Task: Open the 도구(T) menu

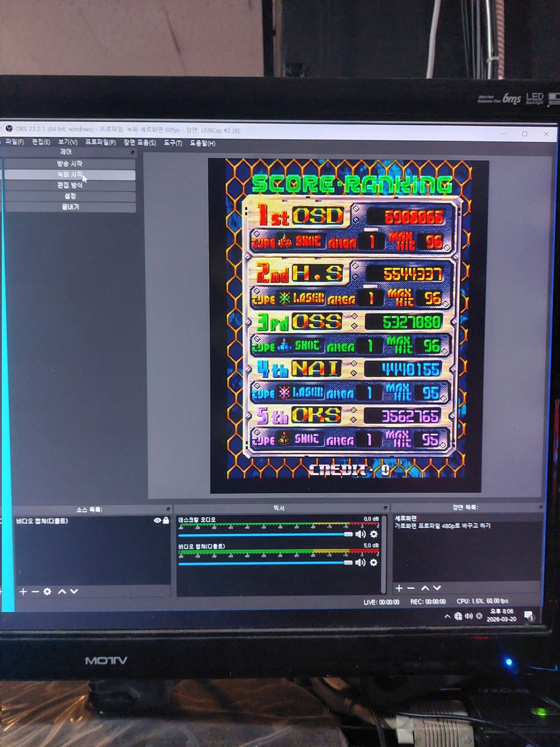Action: 173,143
